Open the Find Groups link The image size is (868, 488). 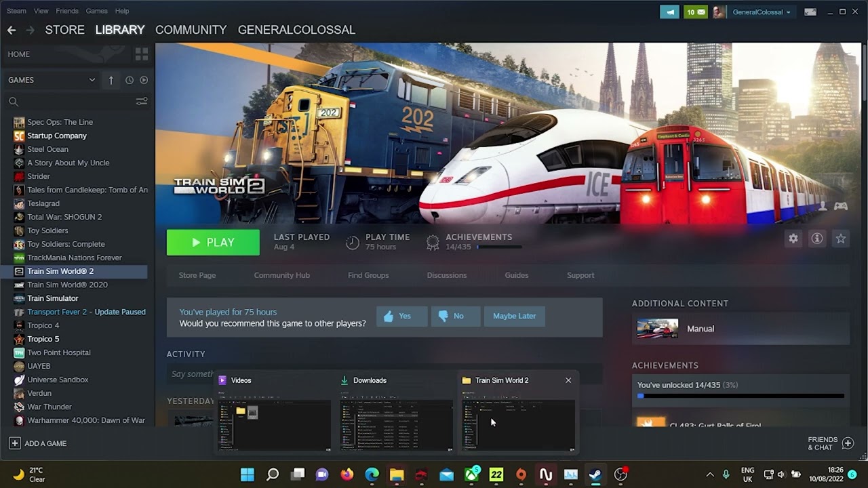coord(368,275)
